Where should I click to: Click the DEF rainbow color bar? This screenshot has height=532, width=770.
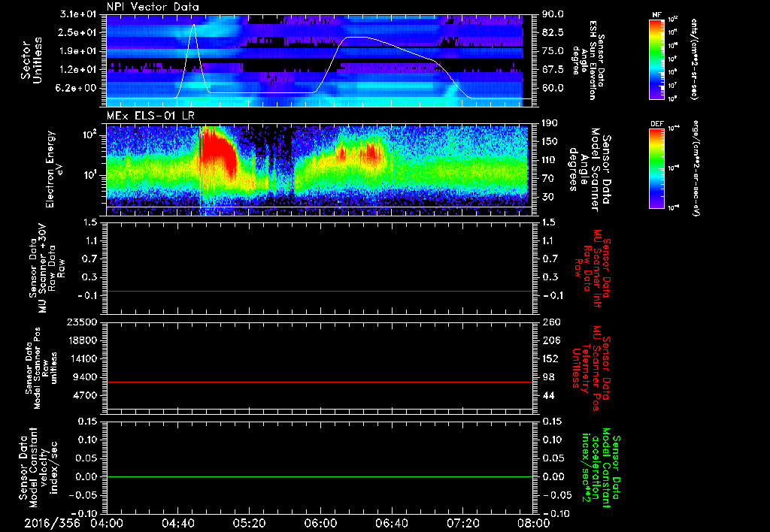(657, 168)
